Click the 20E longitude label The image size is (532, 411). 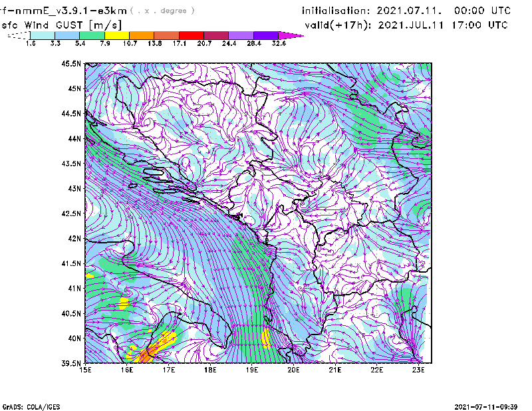tap(293, 370)
